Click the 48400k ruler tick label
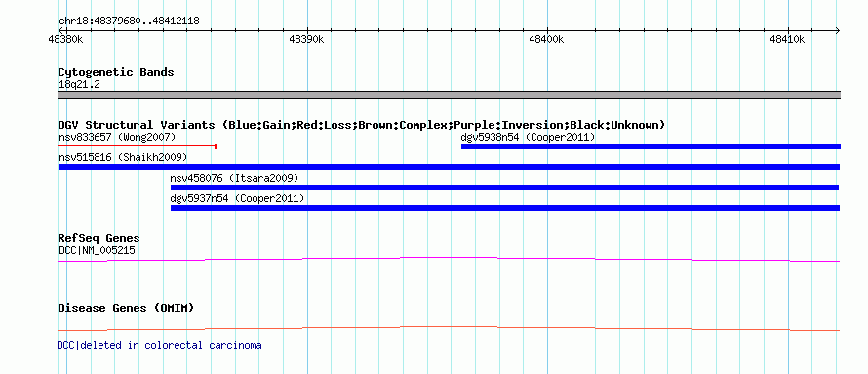Screen dimensions: 868x374 coord(546,40)
